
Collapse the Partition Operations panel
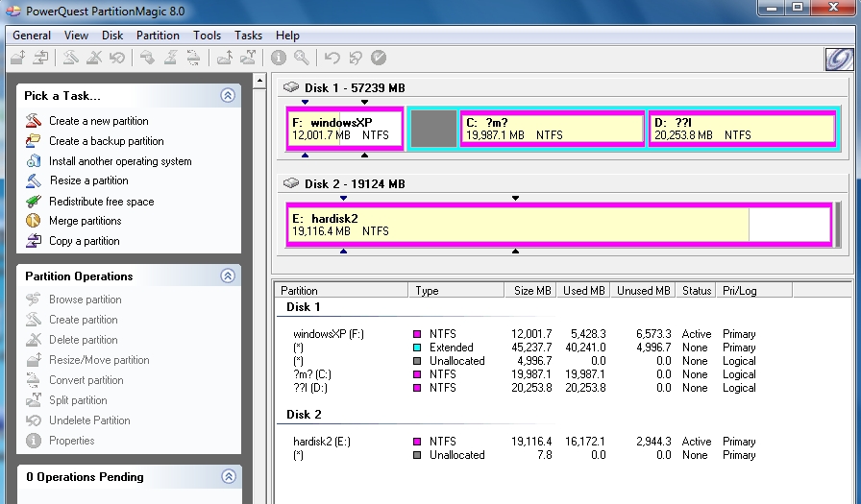coord(228,276)
